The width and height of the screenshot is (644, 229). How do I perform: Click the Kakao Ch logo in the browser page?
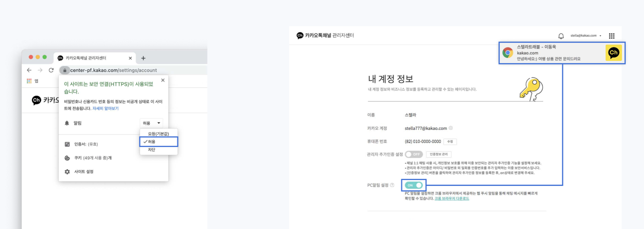coord(36,100)
